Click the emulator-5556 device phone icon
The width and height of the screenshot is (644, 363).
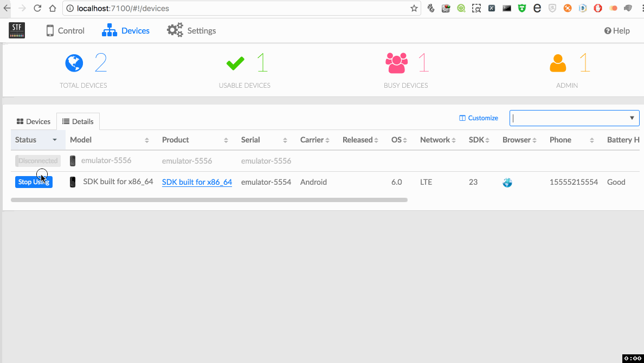[x=73, y=161]
